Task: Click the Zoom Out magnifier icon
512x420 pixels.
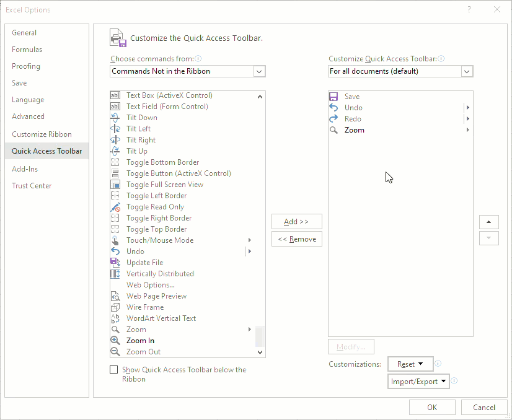Action: point(115,351)
